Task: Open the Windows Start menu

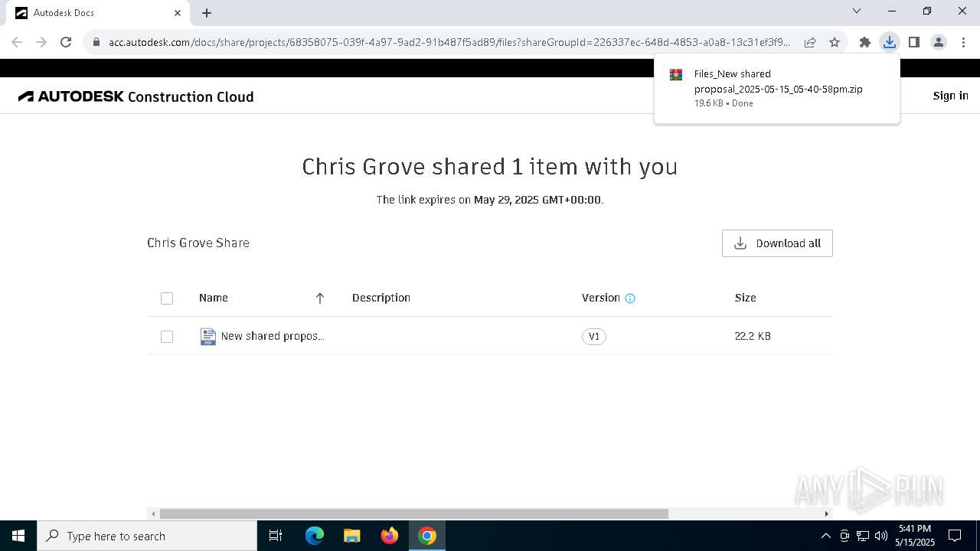Action: click(x=18, y=536)
